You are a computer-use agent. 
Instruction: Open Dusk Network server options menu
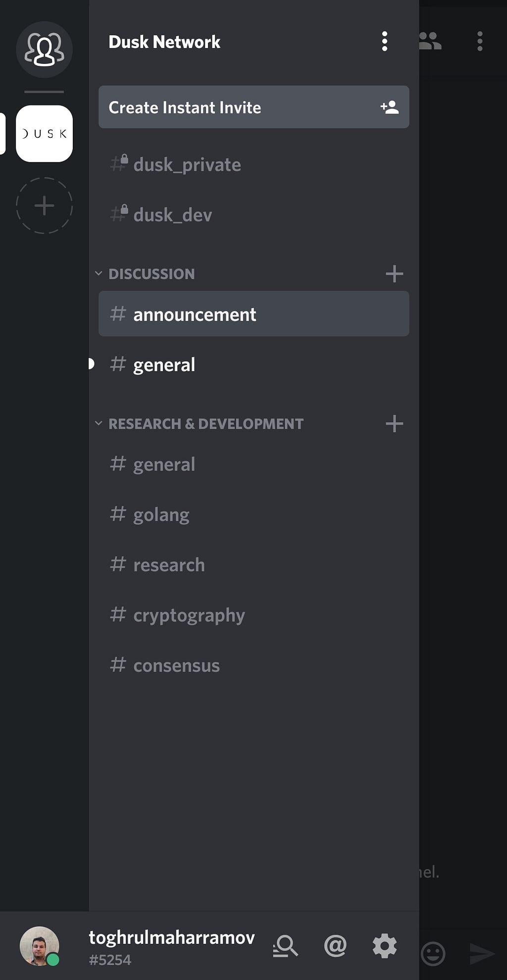pos(384,42)
